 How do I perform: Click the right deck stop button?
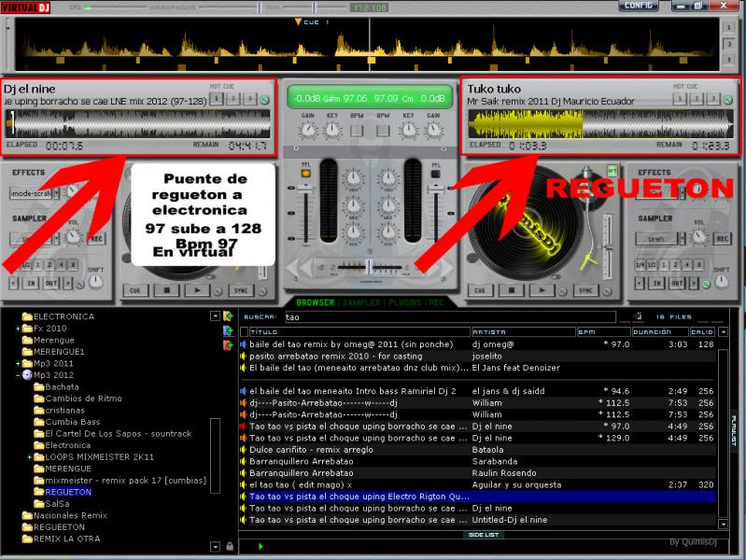pyautogui.click(x=511, y=289)
